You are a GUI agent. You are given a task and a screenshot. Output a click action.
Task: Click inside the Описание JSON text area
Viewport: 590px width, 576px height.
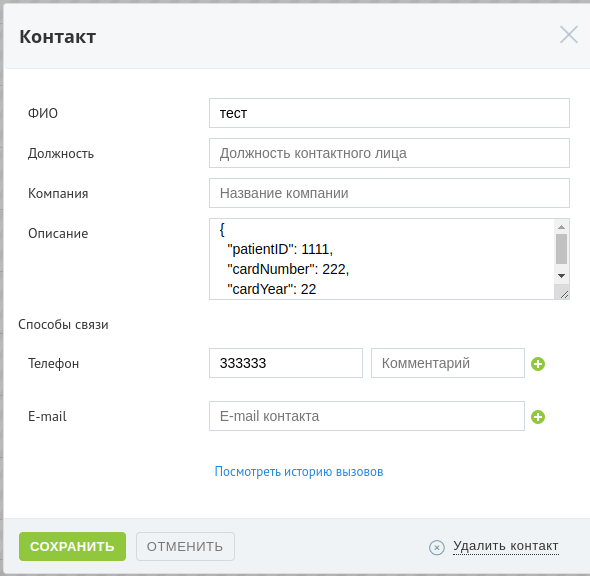coord(382,259)
